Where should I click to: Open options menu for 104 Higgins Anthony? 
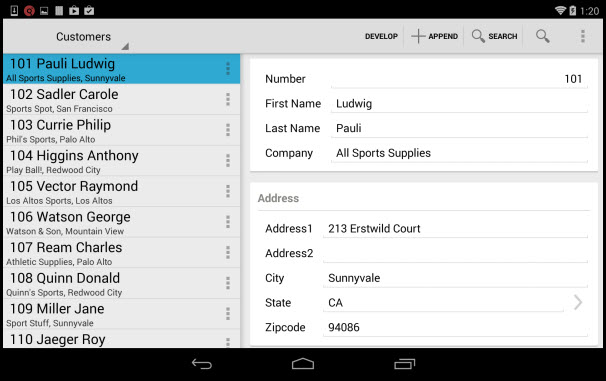point(228,160)
